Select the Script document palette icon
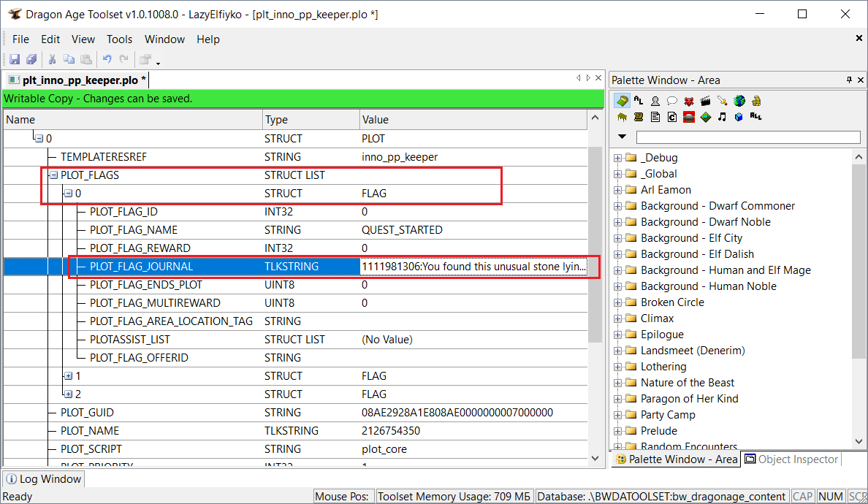 655,117
